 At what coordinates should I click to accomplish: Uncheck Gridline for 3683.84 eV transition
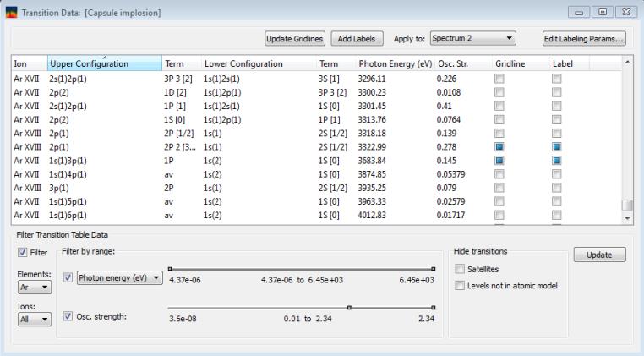499,160
